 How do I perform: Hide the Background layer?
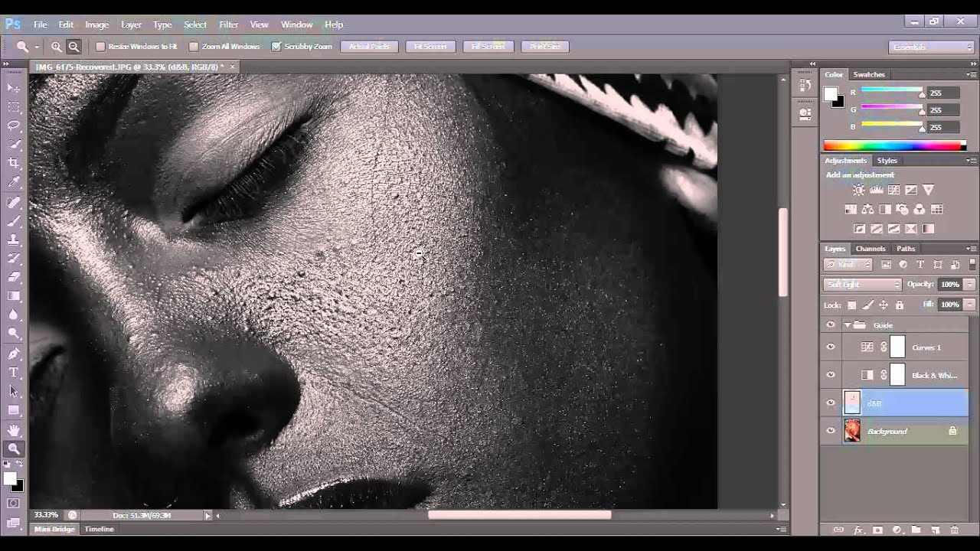831,432
